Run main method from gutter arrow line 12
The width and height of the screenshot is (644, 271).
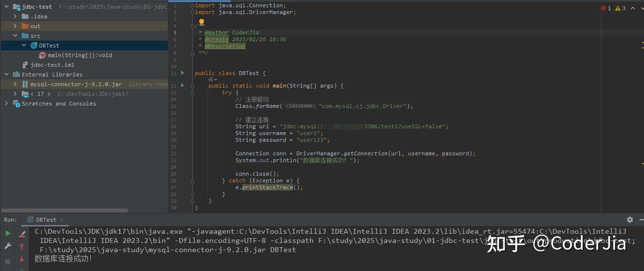click(x=182, y=86)
